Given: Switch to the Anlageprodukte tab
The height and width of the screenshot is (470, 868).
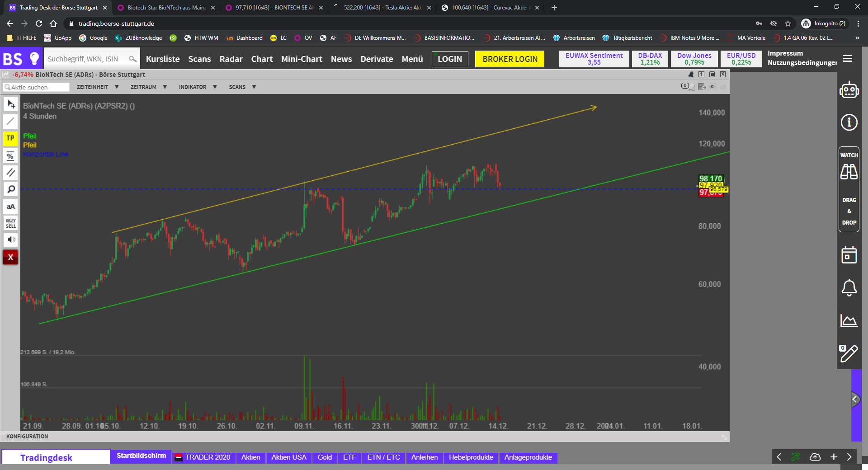Looking at the screenshot, I should [528, 457].
